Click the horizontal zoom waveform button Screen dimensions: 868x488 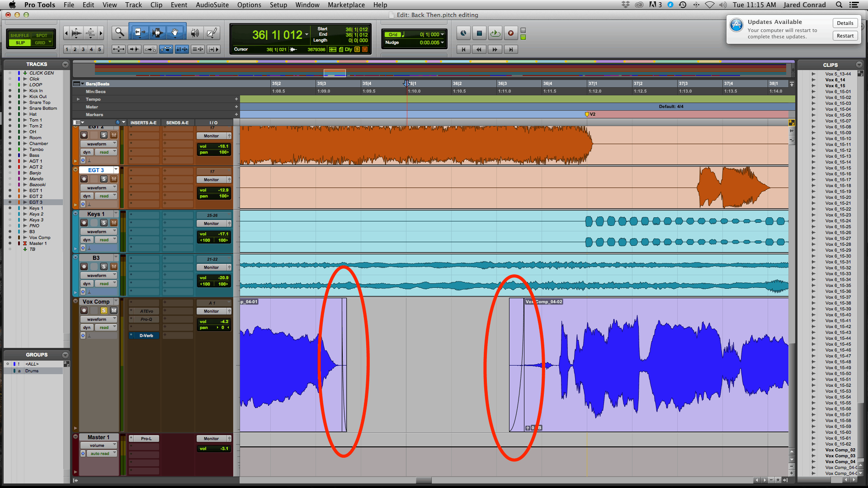pyautogui.click(x=76, y=33)
